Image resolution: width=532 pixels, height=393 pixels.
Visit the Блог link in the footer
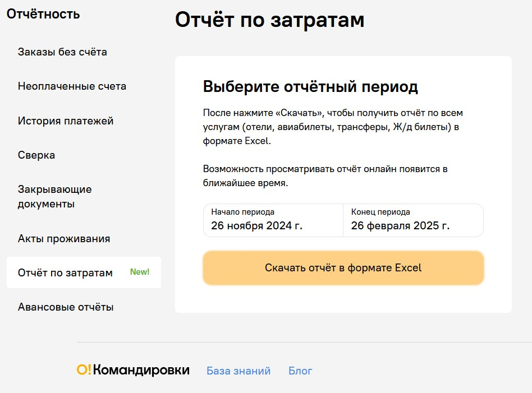point(300,371)
